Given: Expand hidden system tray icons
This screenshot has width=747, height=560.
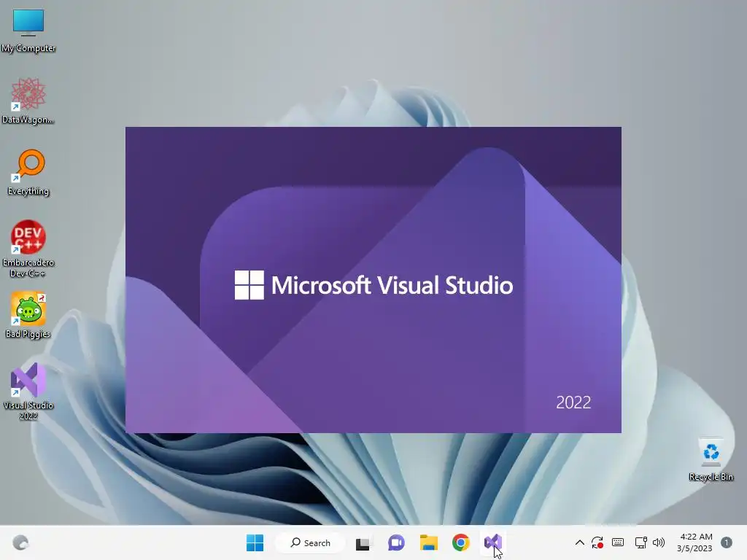Looking at the screenshot, I should (579, 542).
